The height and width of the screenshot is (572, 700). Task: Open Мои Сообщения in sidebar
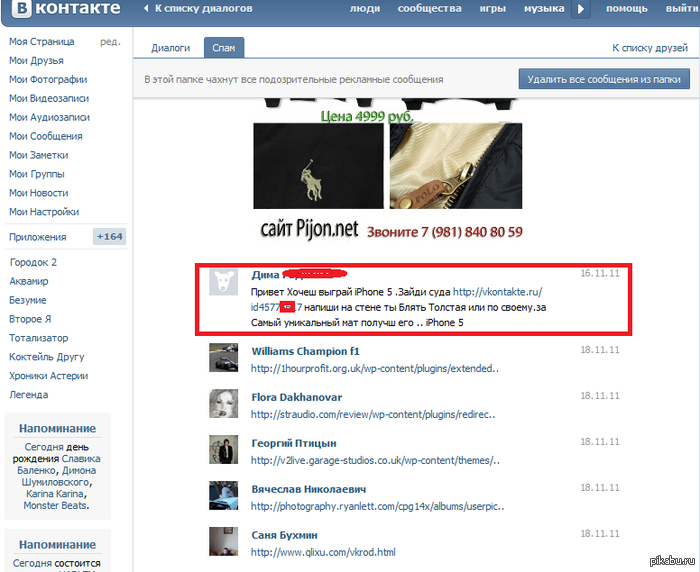46,136
